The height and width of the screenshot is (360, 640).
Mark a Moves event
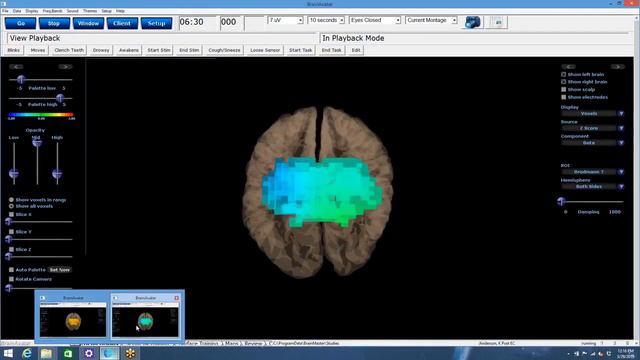[38, 50]
